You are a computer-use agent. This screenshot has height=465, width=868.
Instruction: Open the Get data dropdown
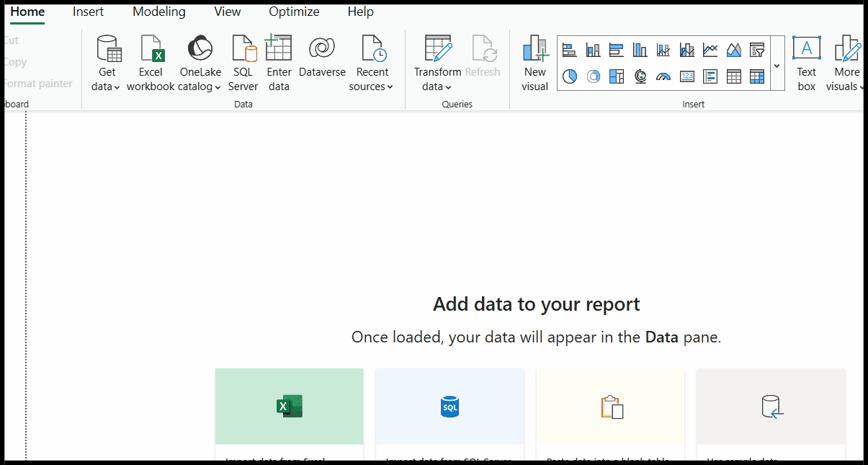pos(107,61)
